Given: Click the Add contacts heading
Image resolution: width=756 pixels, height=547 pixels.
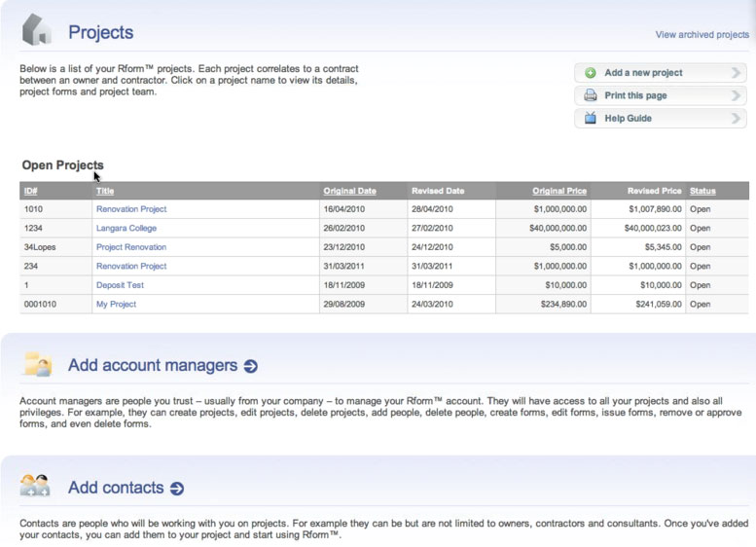Looking at the screenshot, I should [x=116, y=488].
